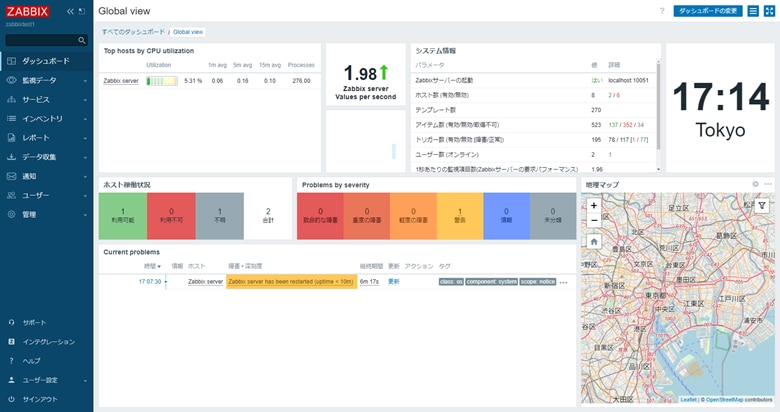
Task: Click Zabbix server host in Current problems
Action: [x=205, y=282]
